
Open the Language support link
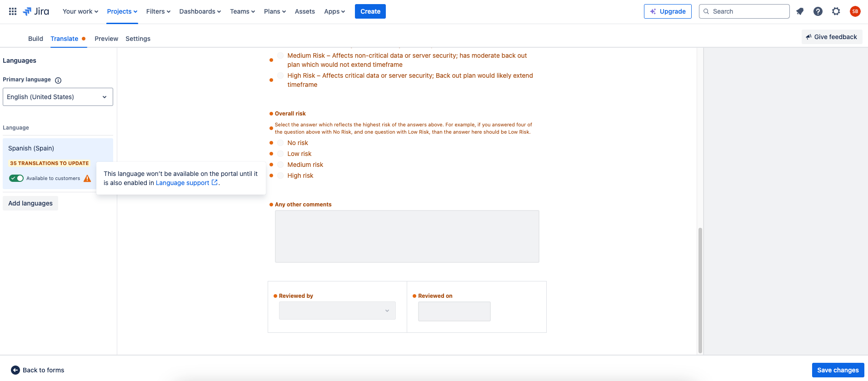tap(183, 183)
